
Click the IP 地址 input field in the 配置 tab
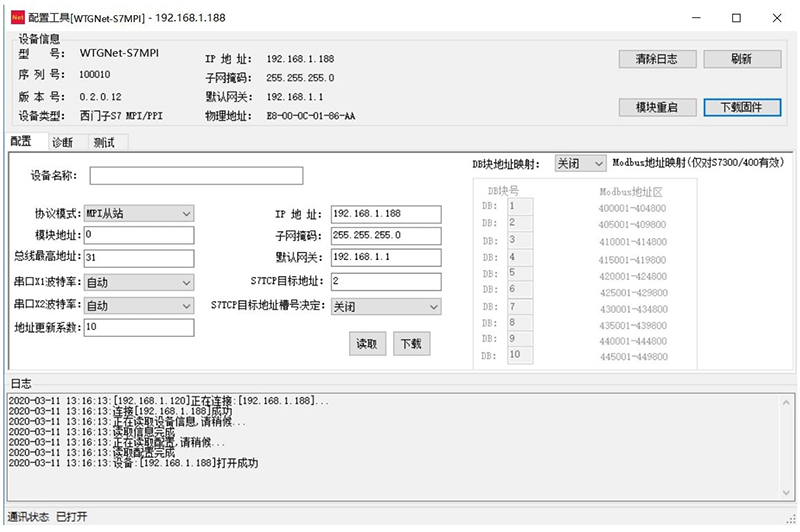(386, 214)
